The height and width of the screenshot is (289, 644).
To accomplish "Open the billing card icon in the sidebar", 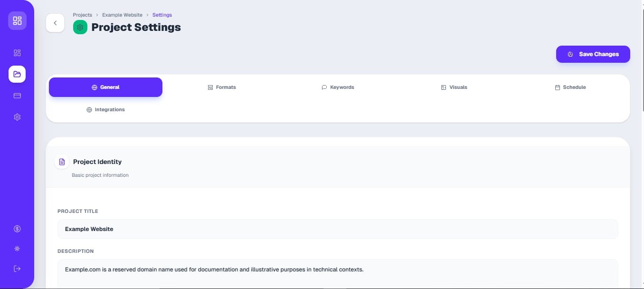I will (17, 96).
